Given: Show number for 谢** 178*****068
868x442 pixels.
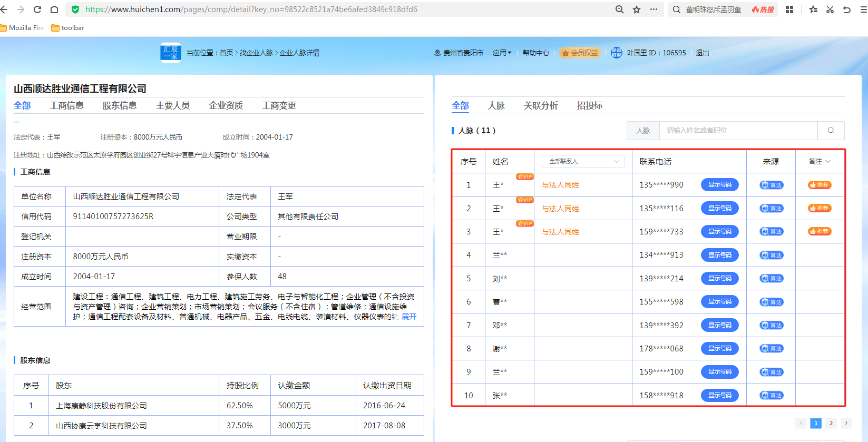Looking at the screenshot, I should pyautogui.click(x=720, y=348).
